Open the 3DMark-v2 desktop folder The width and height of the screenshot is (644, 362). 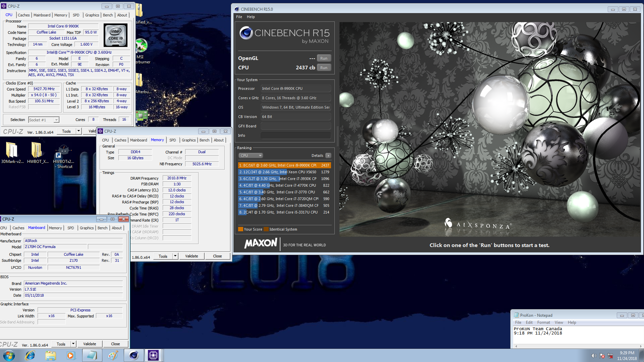(x=12, y=153)
